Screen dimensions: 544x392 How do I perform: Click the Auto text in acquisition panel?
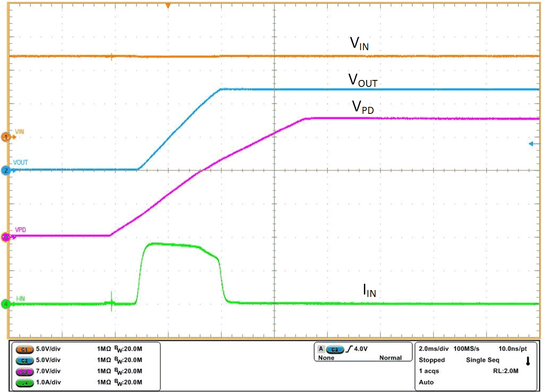[426, 382]
